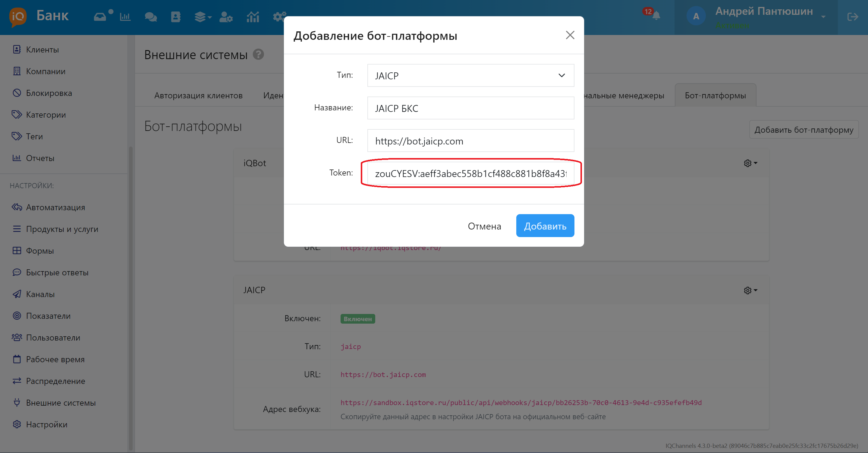Go to Распределение settings

coord(55,381)
